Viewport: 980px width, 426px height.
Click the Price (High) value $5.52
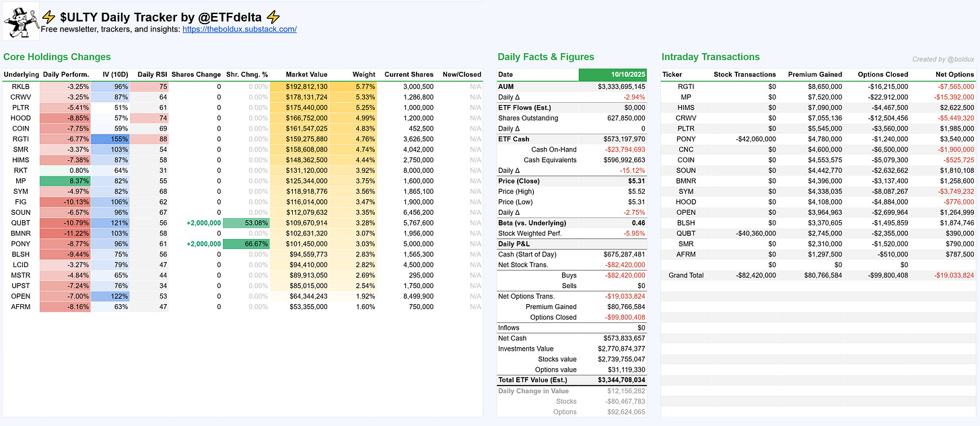pos(636,192)
